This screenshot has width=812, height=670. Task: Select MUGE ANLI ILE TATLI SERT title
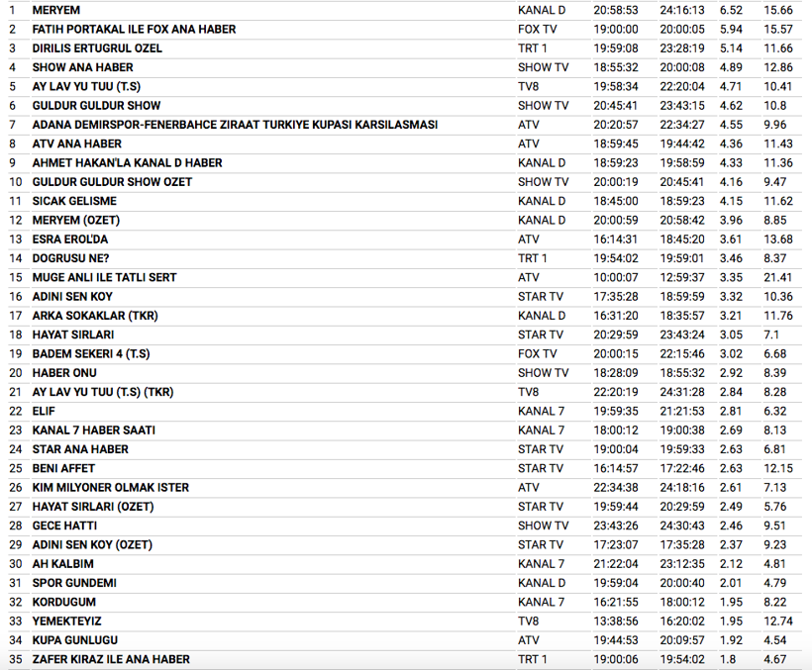tap(104, 277)
